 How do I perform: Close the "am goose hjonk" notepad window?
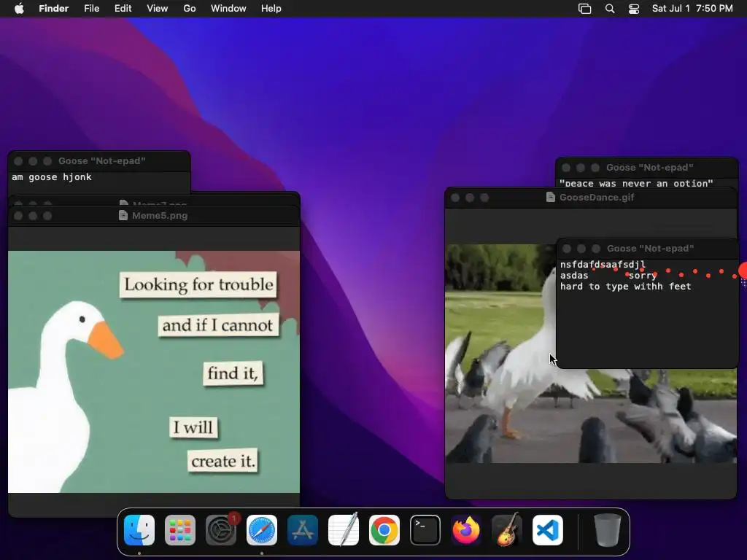(x=18, y=161)
